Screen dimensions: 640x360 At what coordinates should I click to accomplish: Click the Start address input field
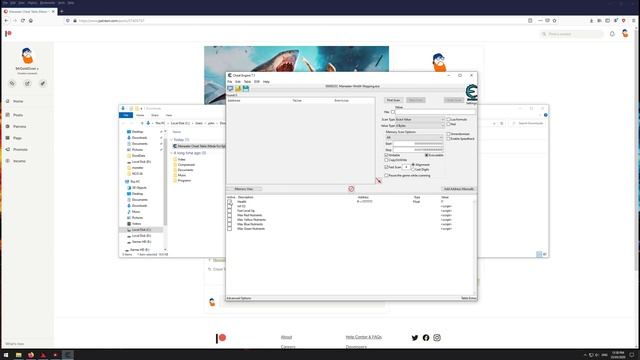click(418, 144)
